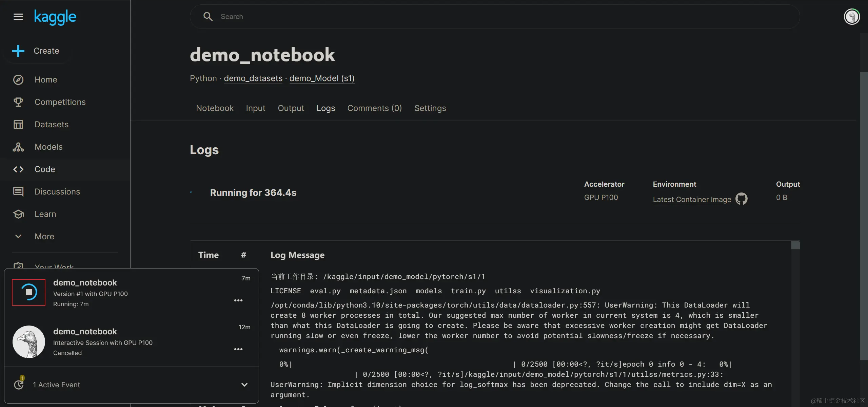Switch to the Settings tab
Viewport: 868px width, 407px height.
tap(430, 108)
